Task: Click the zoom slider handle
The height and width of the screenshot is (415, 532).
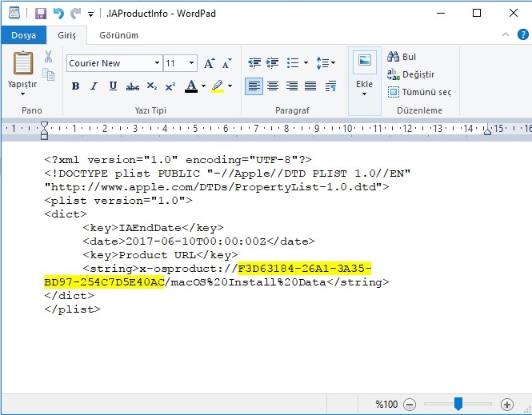Action: point(458,405)
